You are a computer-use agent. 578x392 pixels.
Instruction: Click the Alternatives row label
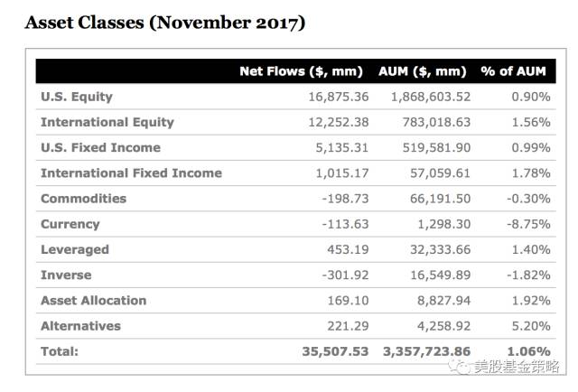[80, 326]
